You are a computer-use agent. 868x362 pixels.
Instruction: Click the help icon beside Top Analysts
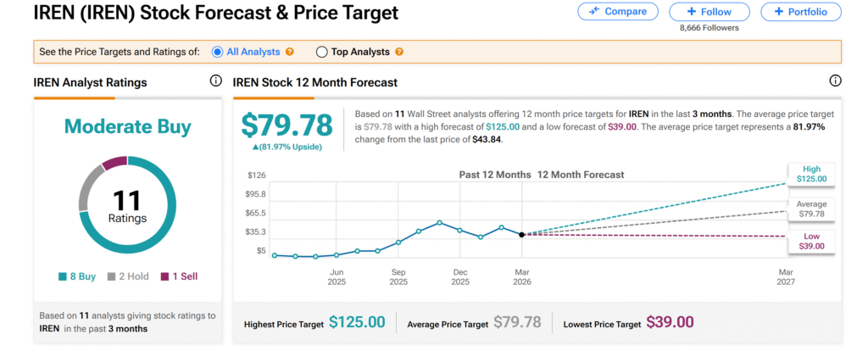click(399, 52)
